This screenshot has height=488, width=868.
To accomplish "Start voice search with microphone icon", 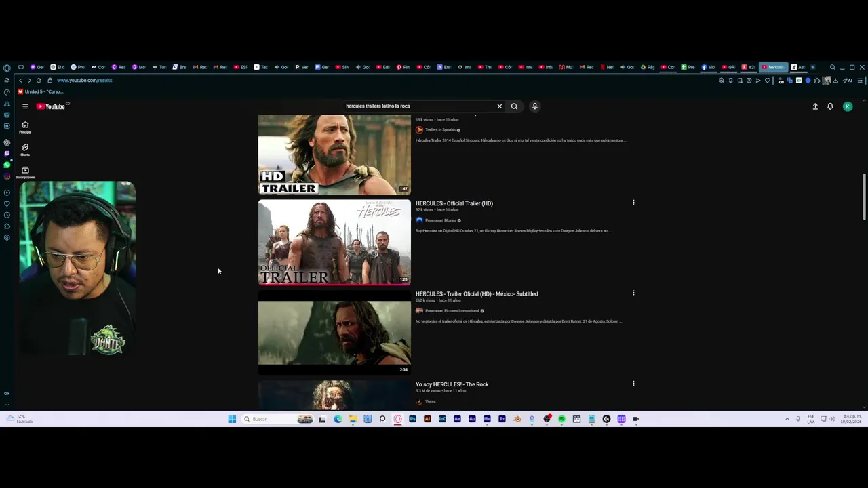I will tap(534, 106).
